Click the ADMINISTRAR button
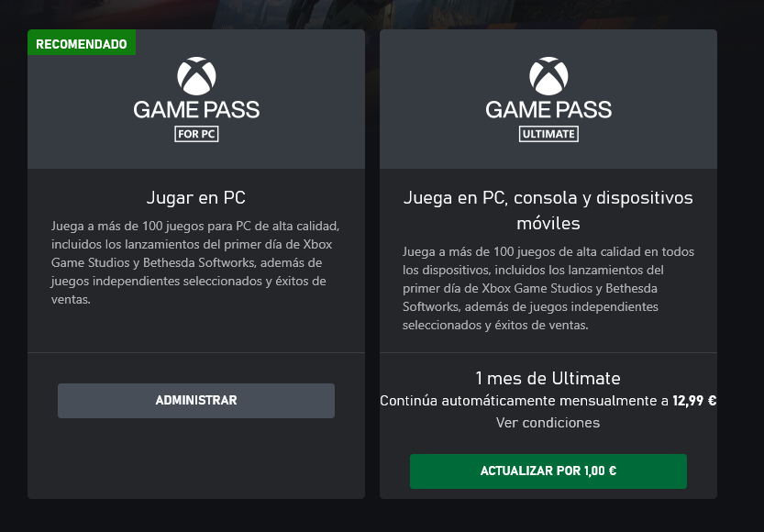The width and height of the screenshot is (764, 532). point(196,401)
